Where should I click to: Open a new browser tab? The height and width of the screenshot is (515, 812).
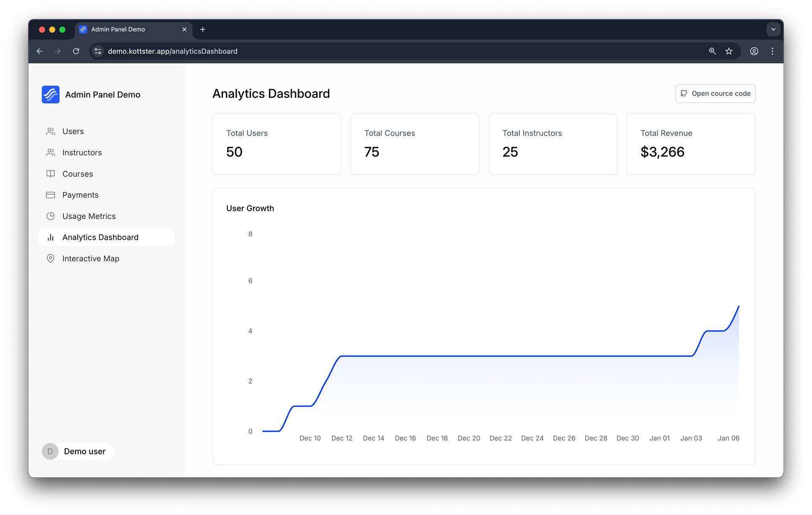tap(203, 30)
